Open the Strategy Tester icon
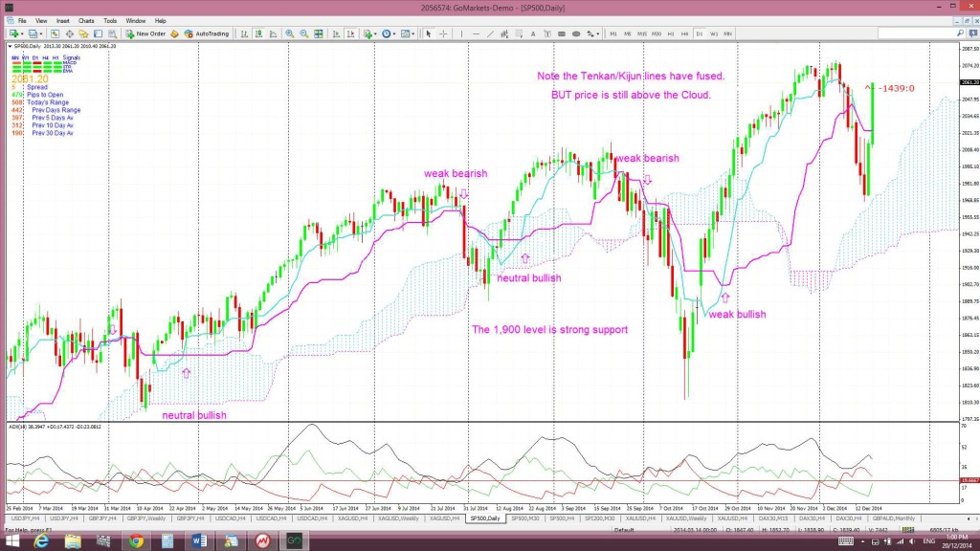Viewport: 980px width, 551px height. 113,33
